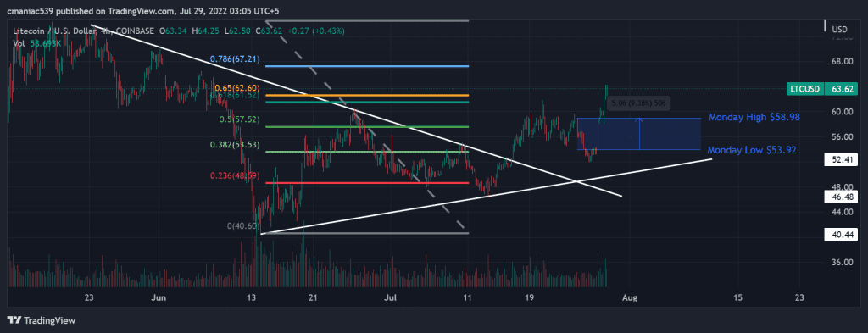Click the TradingView logo at the bottom
Image resolution: width=868 pixels, height=333 pixels.
[42, 320]
